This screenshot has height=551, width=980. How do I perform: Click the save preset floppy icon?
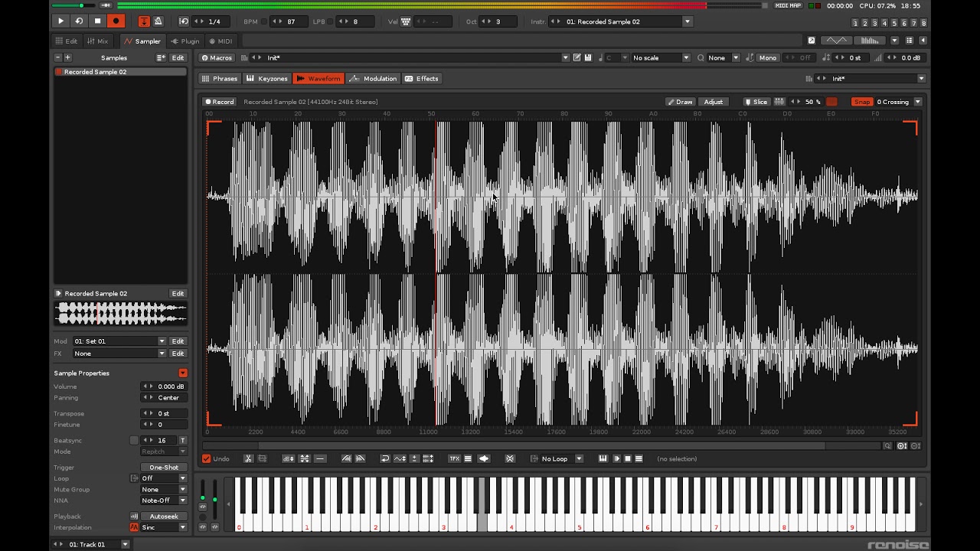pos(587,57)
